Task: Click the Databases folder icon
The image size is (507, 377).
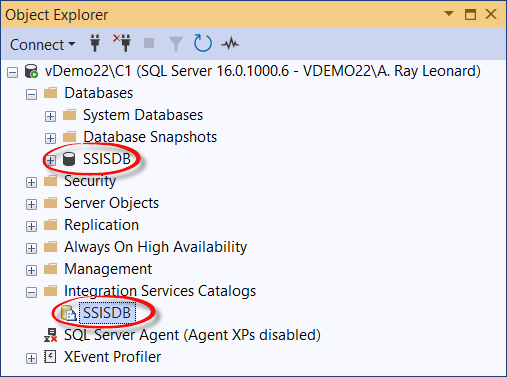Action: 51,93
